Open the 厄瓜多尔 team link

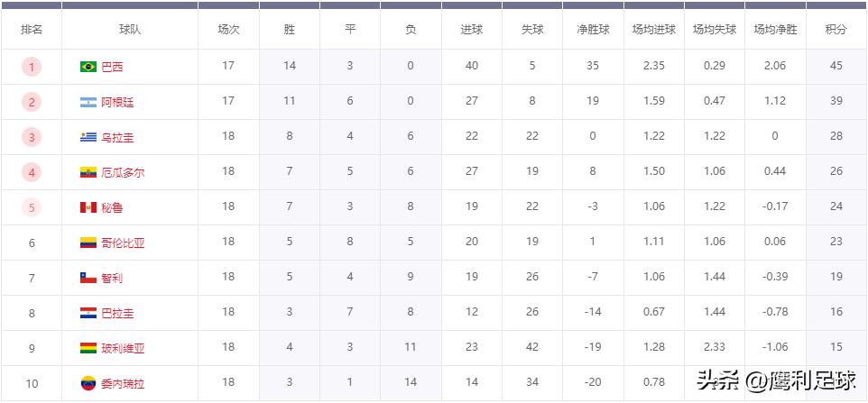(123, 172)
